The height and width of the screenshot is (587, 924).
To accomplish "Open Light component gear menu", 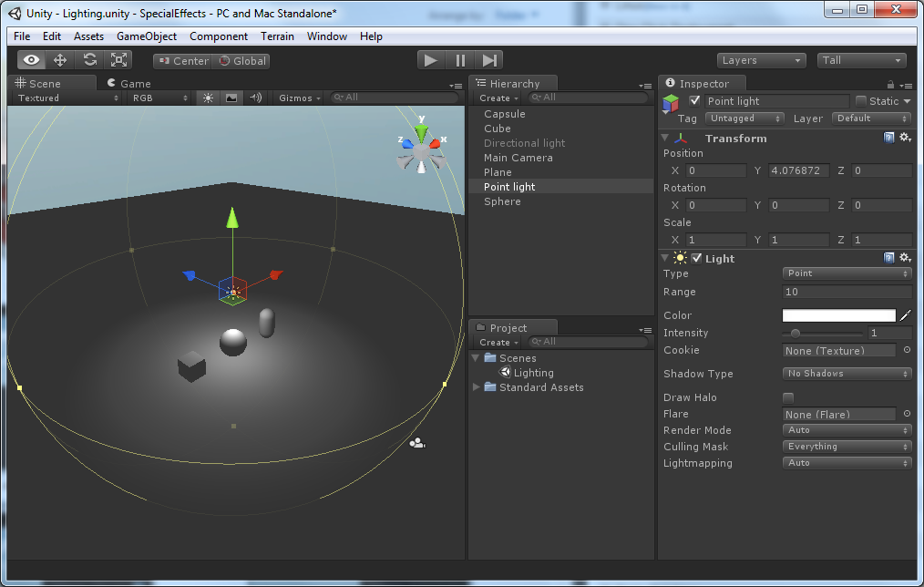I will (x=906, y=258).
